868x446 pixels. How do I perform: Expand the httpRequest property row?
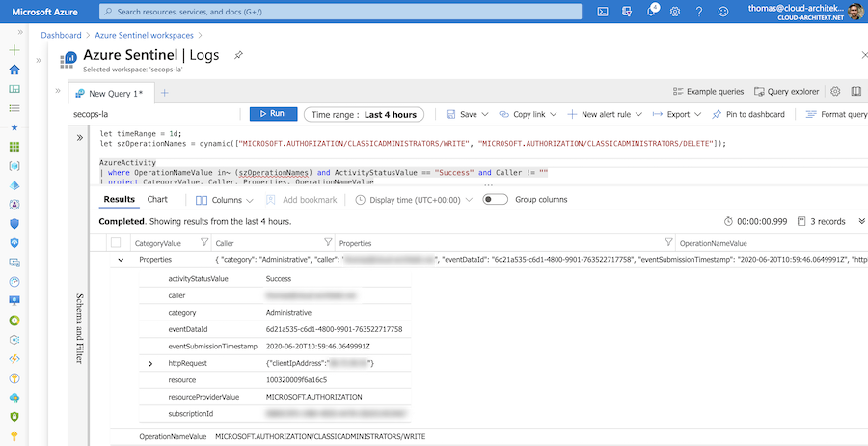(x=150, y=363)
